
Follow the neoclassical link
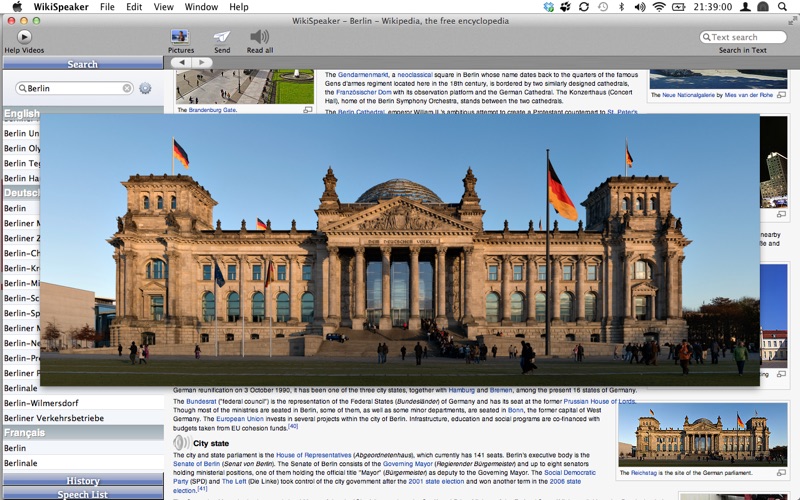point(415,74)
